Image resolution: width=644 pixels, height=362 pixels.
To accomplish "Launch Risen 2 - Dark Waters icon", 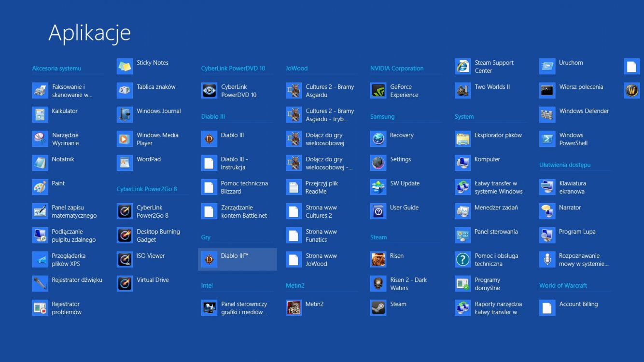I will pos(378,284).
